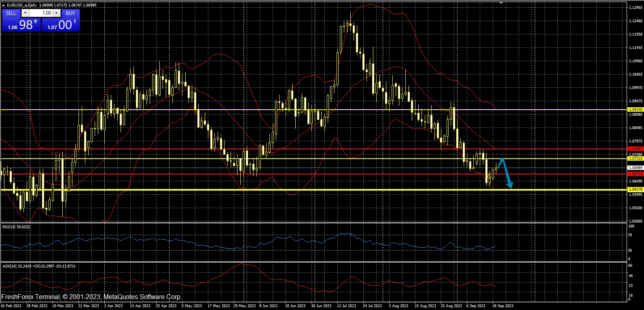Click the RSI(14) indicator label
644x310 pixels.
click(x=16, y=227)
